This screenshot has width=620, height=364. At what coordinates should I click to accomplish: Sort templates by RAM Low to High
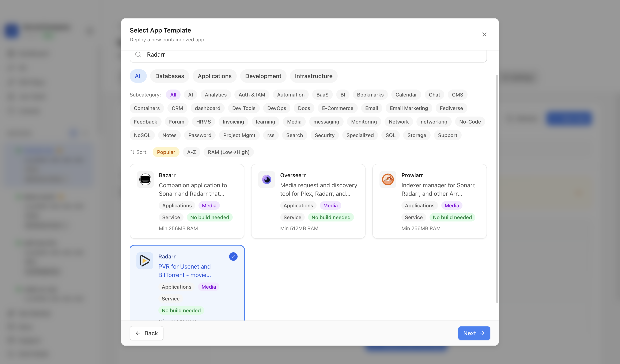pos(228,152)
